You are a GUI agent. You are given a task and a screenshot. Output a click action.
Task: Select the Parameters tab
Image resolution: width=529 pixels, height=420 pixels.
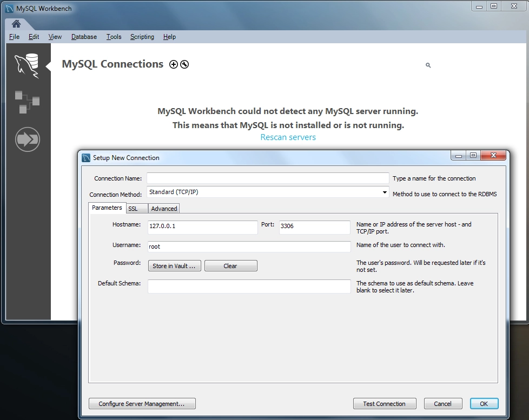pyautogui.click(x=107, y=208)
